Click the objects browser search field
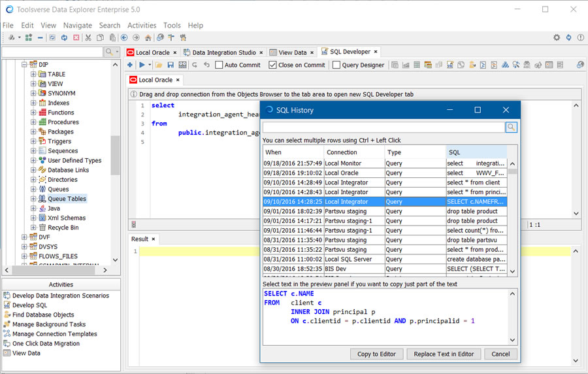Screen dimensions: 588x374 (52, 52)
